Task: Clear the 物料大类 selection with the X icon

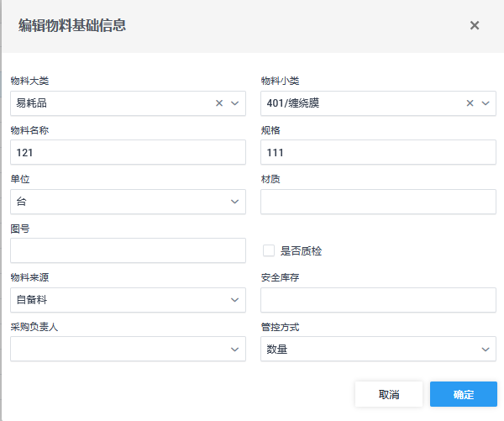Action: tap(219, 103)
